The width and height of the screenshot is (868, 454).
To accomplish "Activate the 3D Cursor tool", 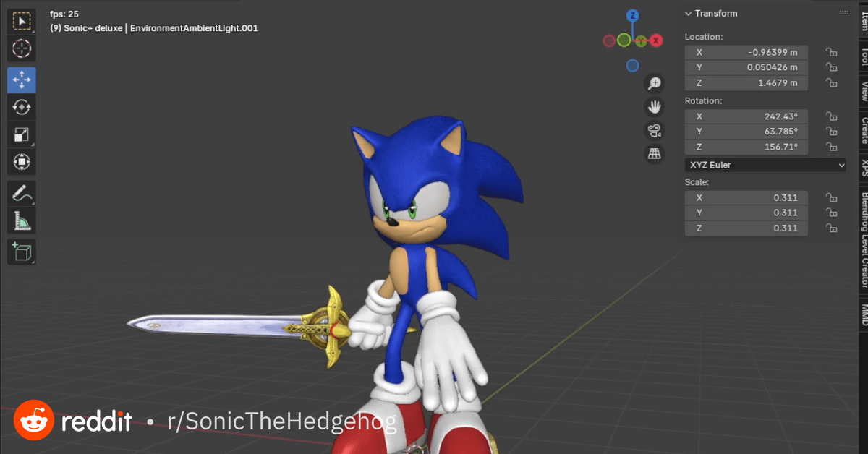I will [x=22, y=49].
